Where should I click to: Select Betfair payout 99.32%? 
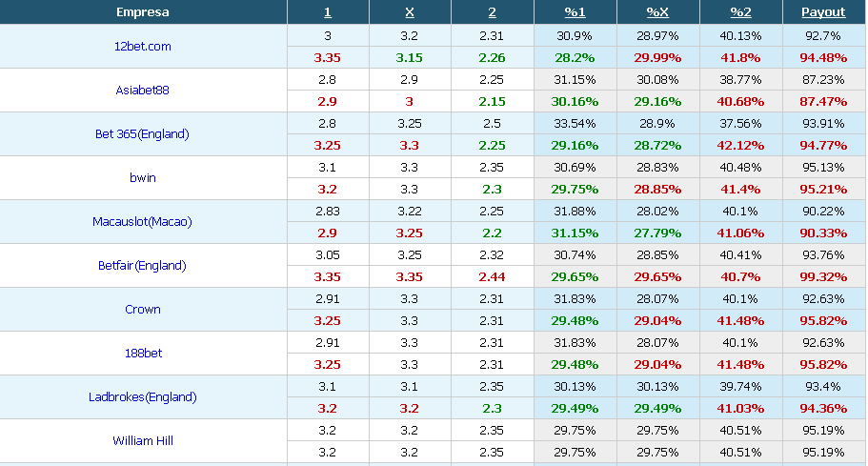pos(823,276)
